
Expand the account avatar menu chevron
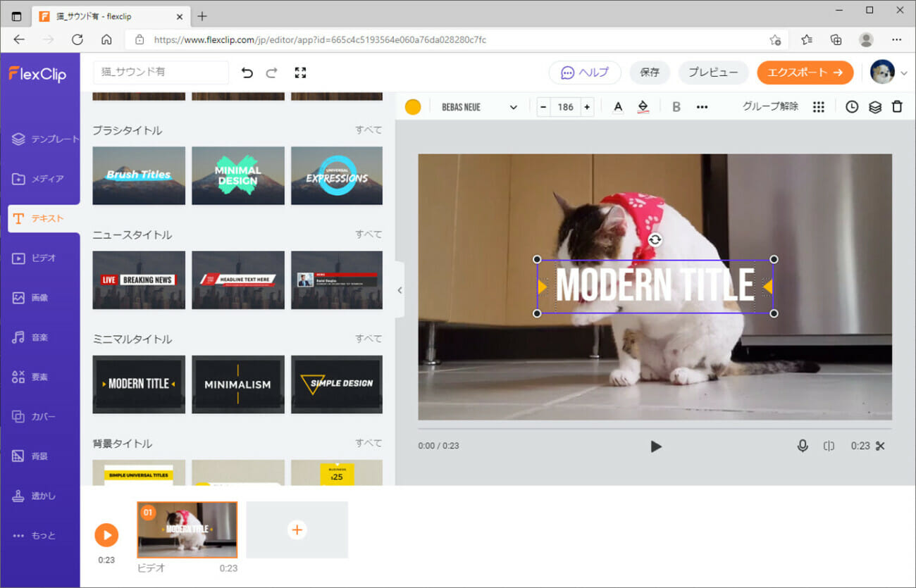[904, 73]
